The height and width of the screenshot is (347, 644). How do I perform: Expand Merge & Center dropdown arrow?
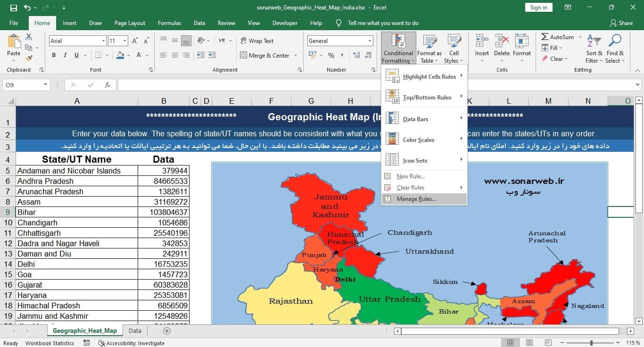click(296, 55)
